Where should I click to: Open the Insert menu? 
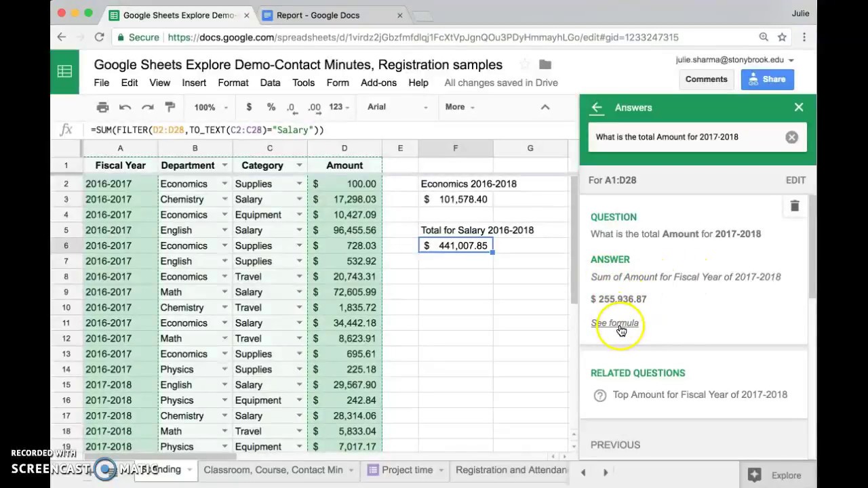[x=194, y=83]
